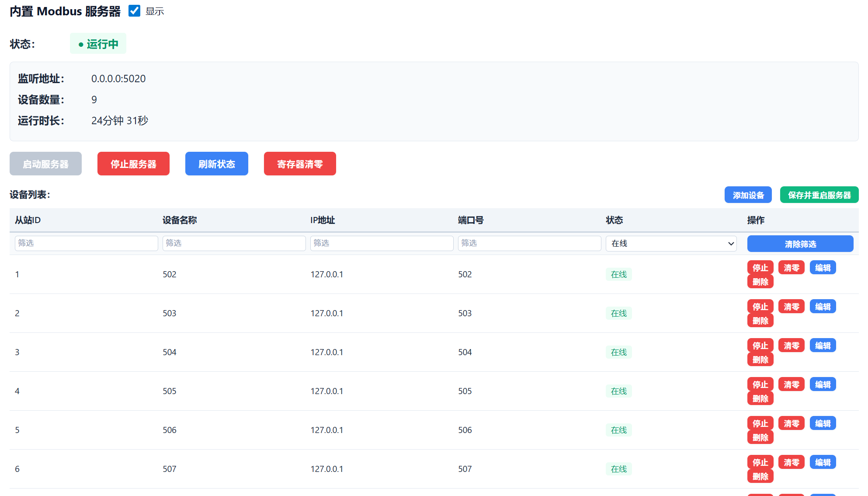Viewport: 868px width, 496px height.
Task: Click 编辑 for device 506
Action: click(823, 423)
